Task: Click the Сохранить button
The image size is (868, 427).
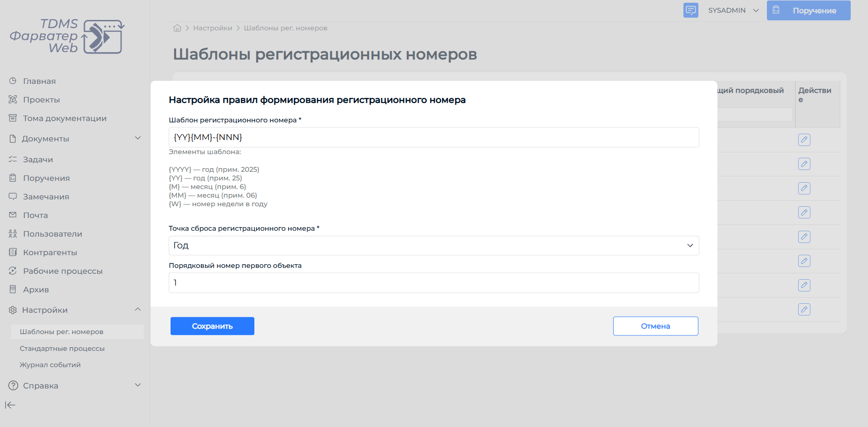Action: pyautogui.click(x=212, y=326)
